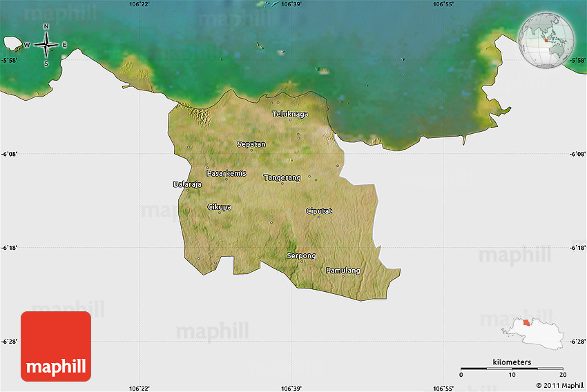Screen dimensions: 587x392
Task: Select the Teluknaga town label
Action: (290, 115)
